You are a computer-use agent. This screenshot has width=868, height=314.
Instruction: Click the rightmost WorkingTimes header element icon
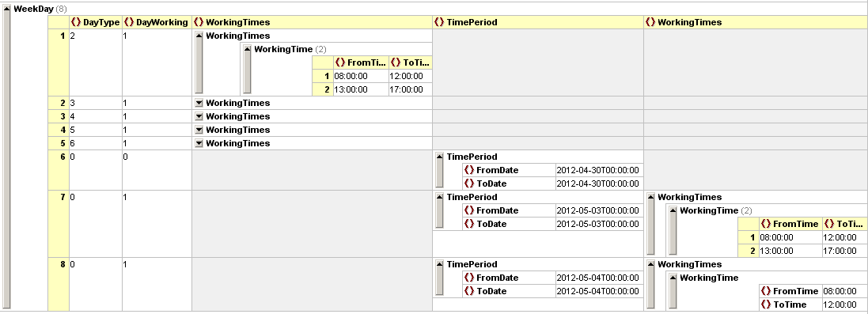tap(650, 22)
